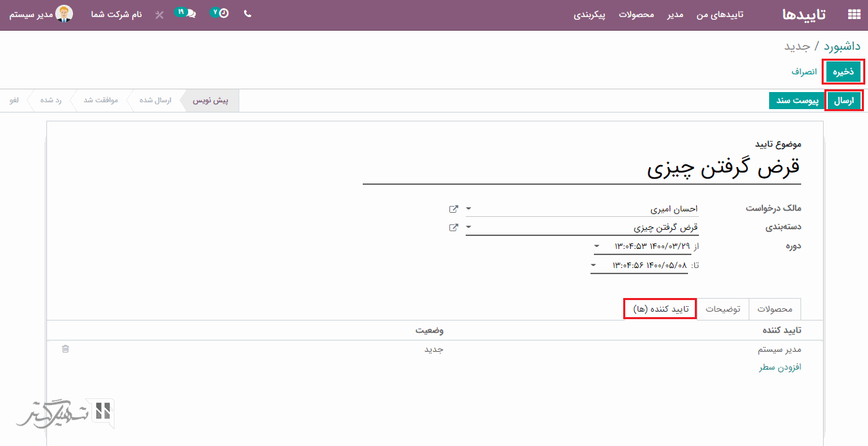The height and width of the screenshot is (446, 868).
Task: Open the تاییدهای من menu
Action: [719, 14]
